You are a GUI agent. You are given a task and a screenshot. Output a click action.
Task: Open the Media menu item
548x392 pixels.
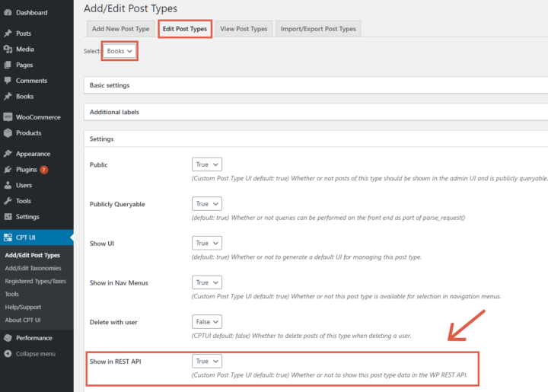(37, 49)
